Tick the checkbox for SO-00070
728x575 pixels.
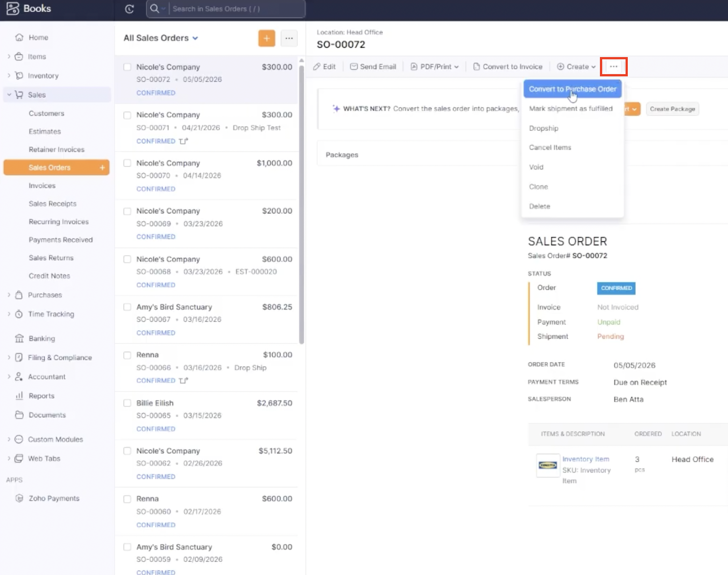[127, 163]
